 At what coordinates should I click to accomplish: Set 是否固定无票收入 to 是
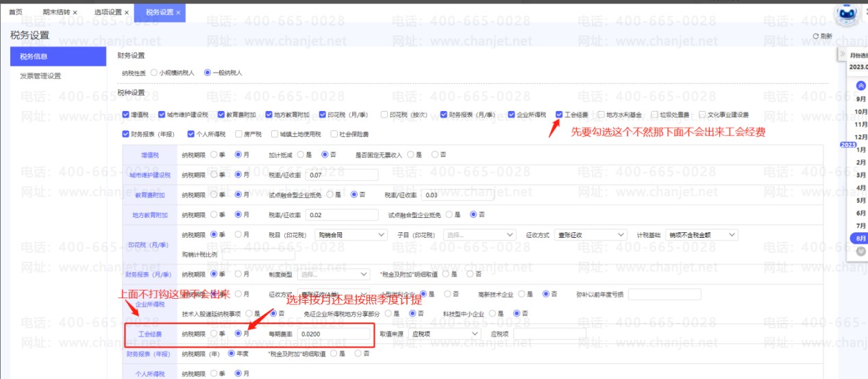click(410, 155)
